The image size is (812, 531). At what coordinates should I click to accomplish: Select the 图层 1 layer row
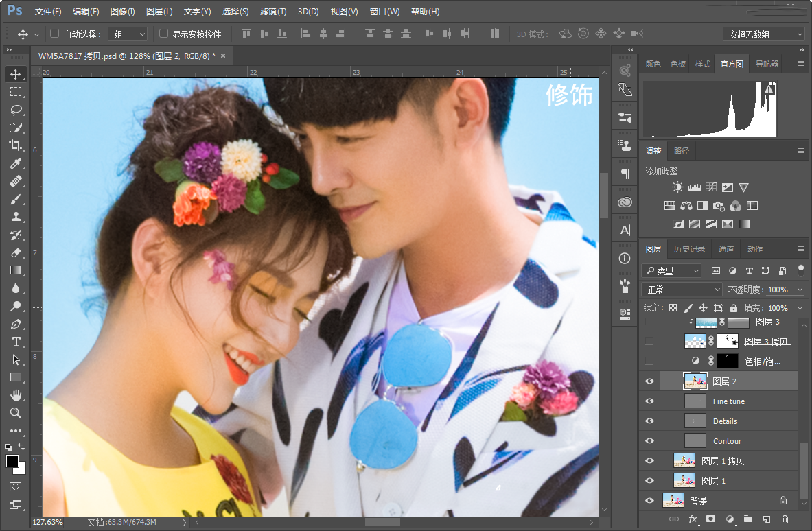[729, 481]
